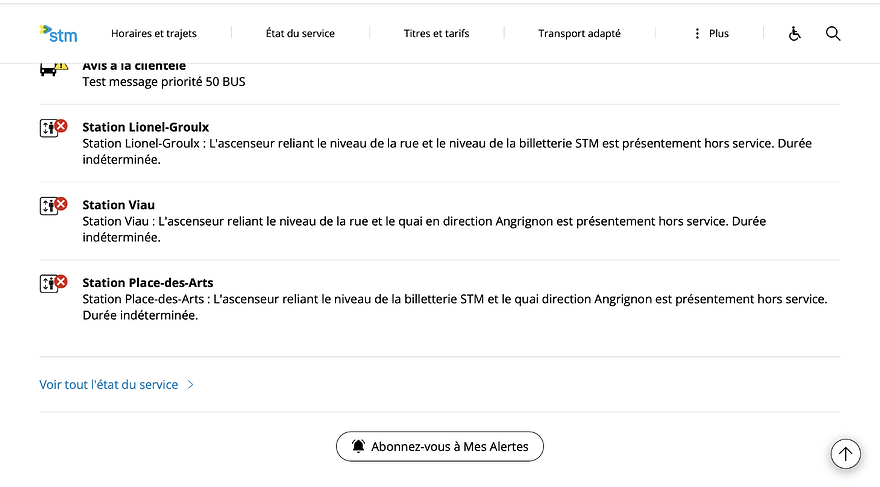The width and height of the screenshot is (880, 487).
Task: Open the search magnifier icon
Action: point(833,34)
